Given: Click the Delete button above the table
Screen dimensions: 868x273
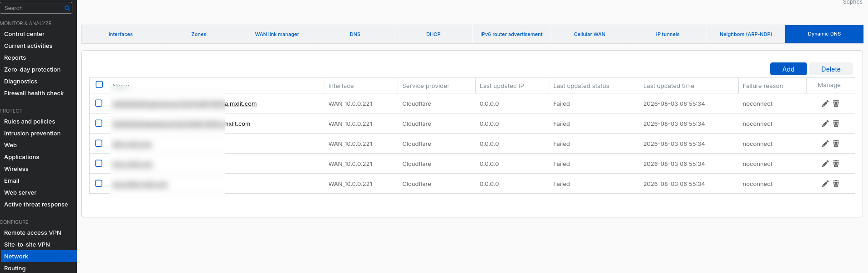Looking at the screenshot, I should tap(831, 69).
